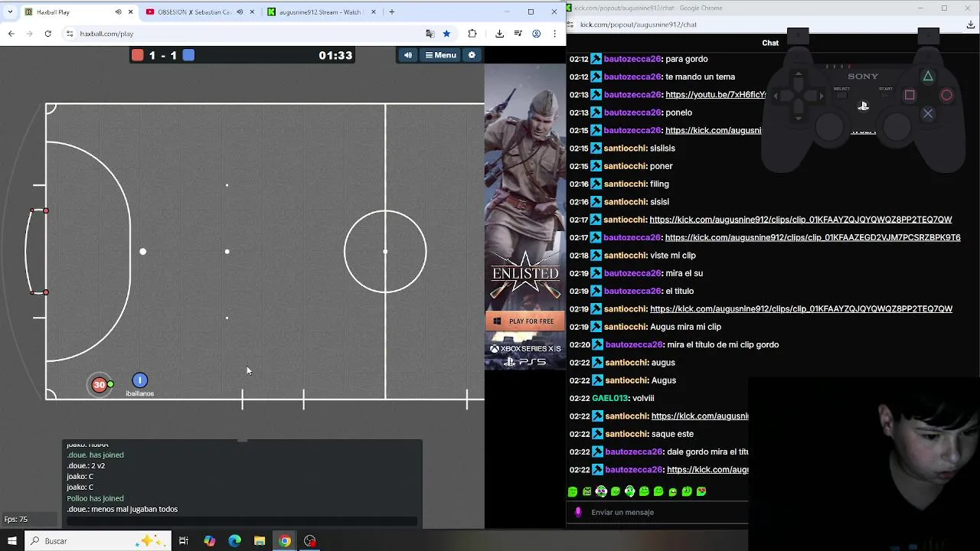This screenshot has width=980, height=551.
Task: Open Task View on the taskbar
Action: 184,541
